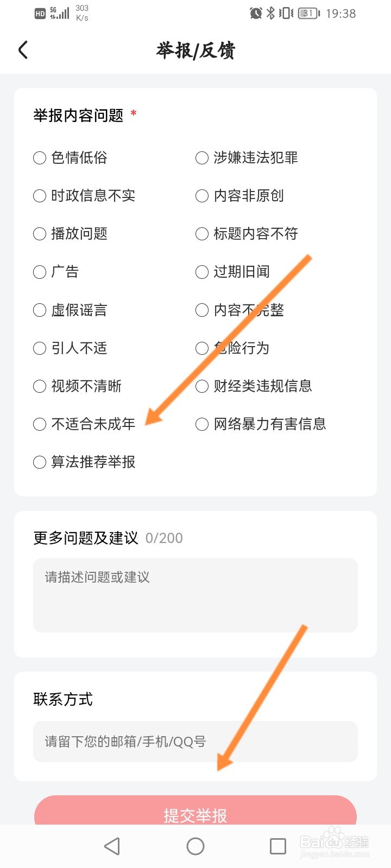Pick the 虚假谣言 report reason
This screenshot has height=868, width=391.
[71, 310]
